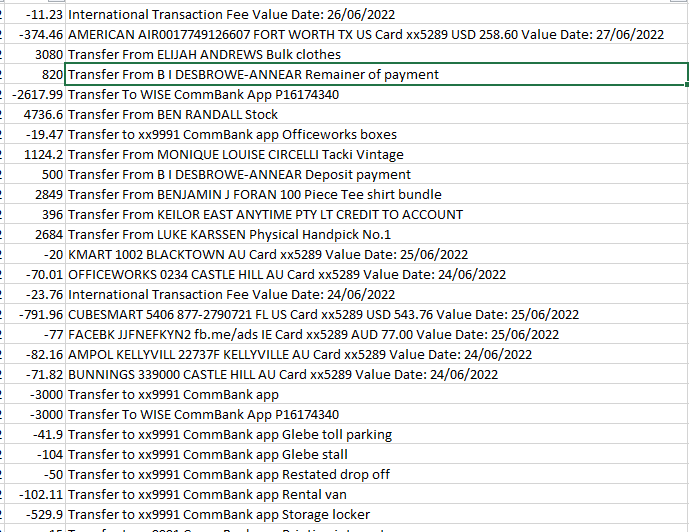The width and height of the screenshot is (689, 532).
Task: Select the amount -104 cell
Action: (x=35, y=454)
